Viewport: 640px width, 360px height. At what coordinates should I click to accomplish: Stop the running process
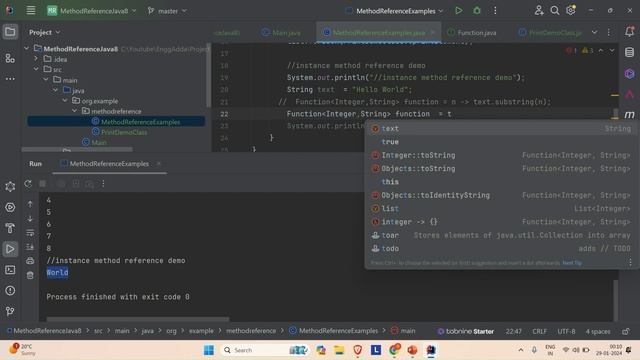[x=42, y=184]
